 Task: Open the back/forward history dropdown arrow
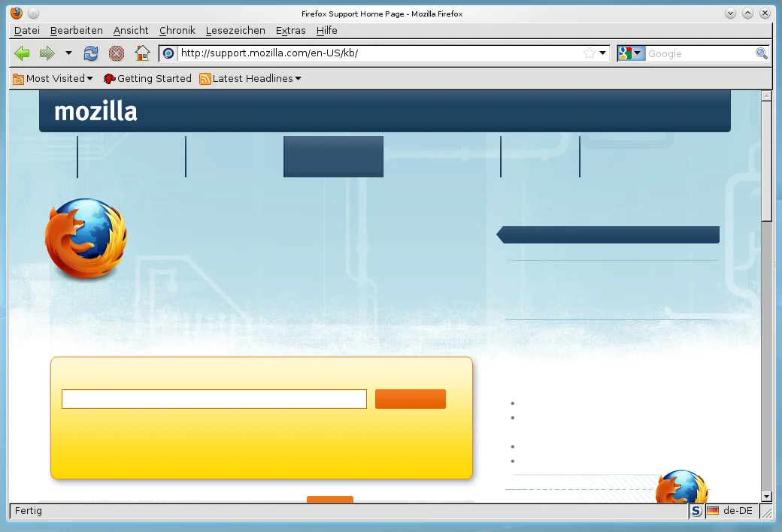[68, 53]
